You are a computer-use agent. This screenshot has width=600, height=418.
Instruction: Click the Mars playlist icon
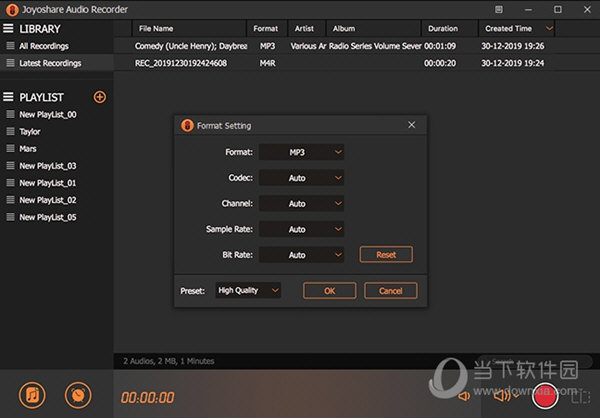click(x=11, y=148)
